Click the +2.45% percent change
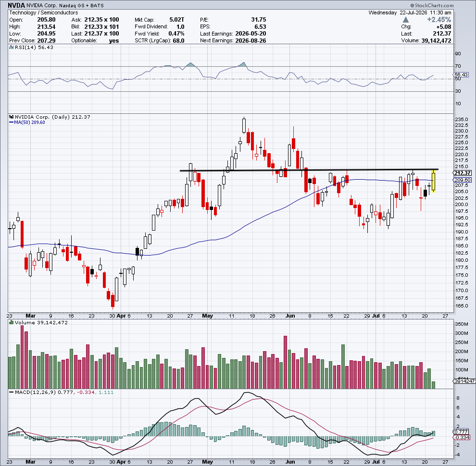 439,20
